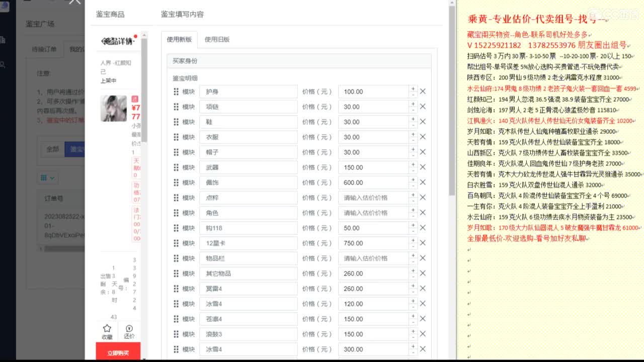Viewport: 644px width, 362px height.
Task: Delete the 苍灏4 row via the X icon
Action: pyautogui.click(x=423, y=319)
